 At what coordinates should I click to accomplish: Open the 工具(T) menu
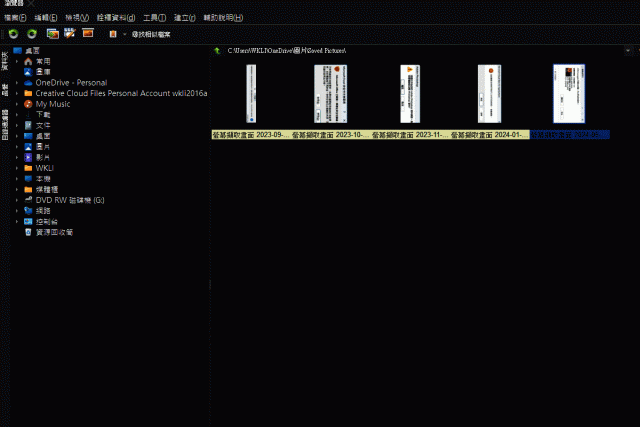point(154,18)
